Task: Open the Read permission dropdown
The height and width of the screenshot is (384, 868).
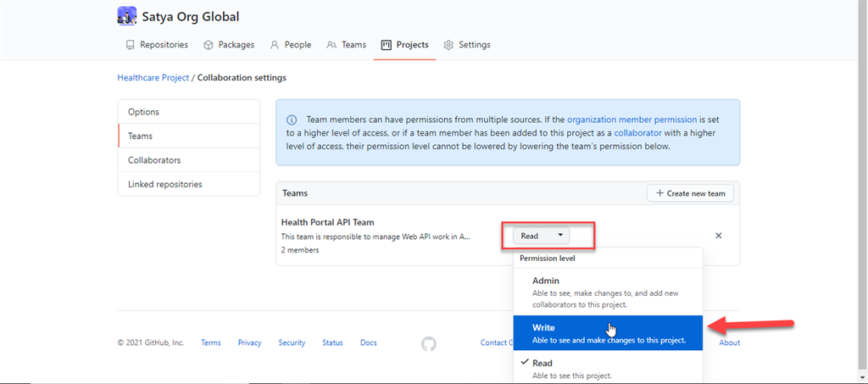Action: (541, 236)
